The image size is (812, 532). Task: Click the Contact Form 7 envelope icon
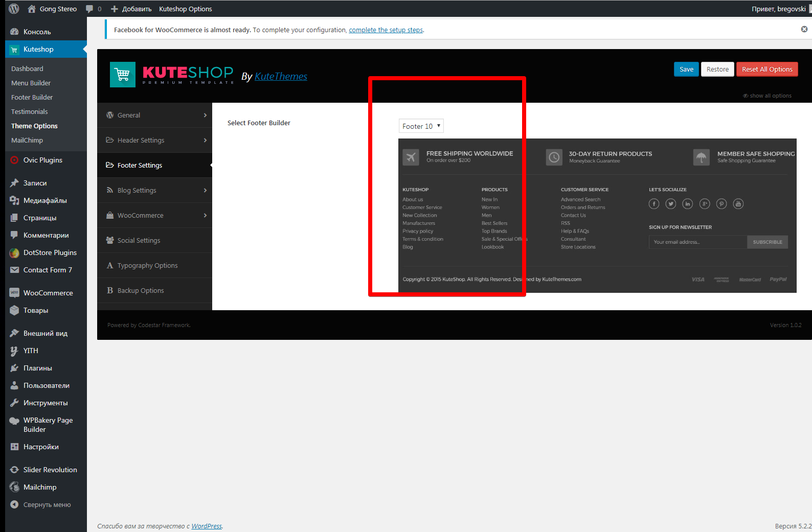tap(14, 270)
